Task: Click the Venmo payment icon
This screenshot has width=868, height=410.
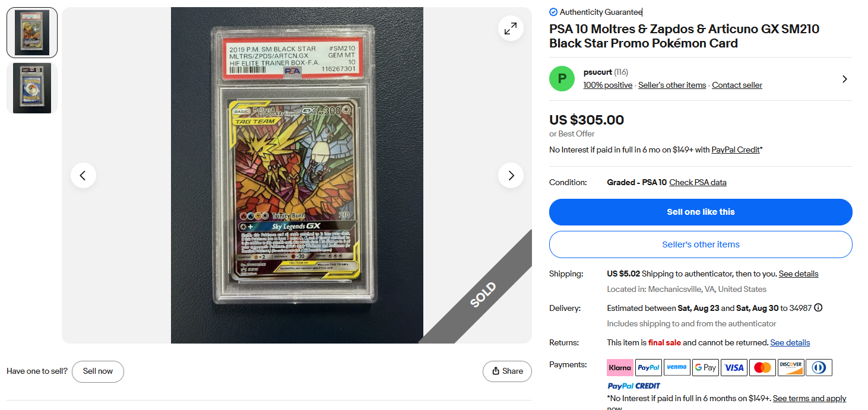Action: click(x=677, y=368)
